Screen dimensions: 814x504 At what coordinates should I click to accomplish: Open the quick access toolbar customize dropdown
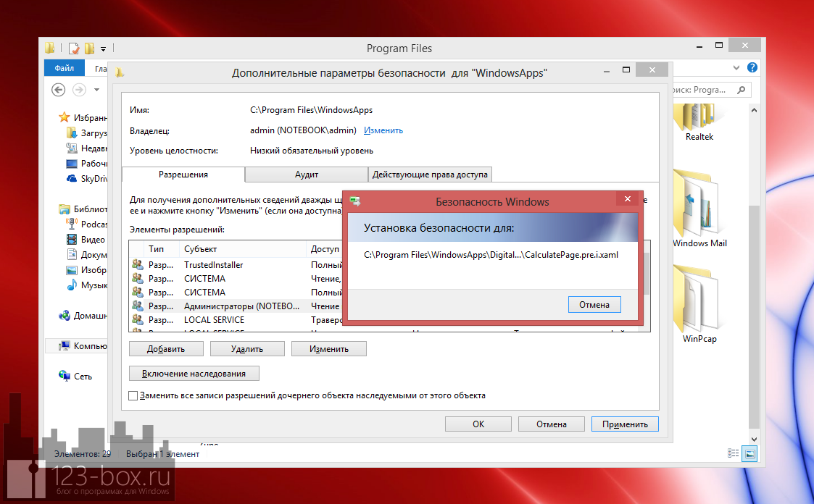(103, 49)
